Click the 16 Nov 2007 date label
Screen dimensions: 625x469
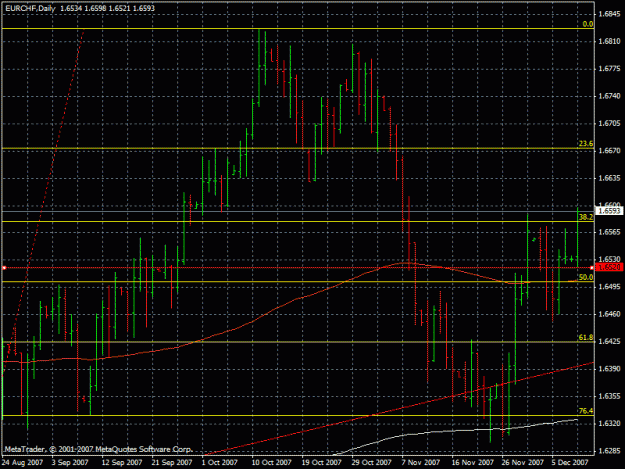(472, 462)
